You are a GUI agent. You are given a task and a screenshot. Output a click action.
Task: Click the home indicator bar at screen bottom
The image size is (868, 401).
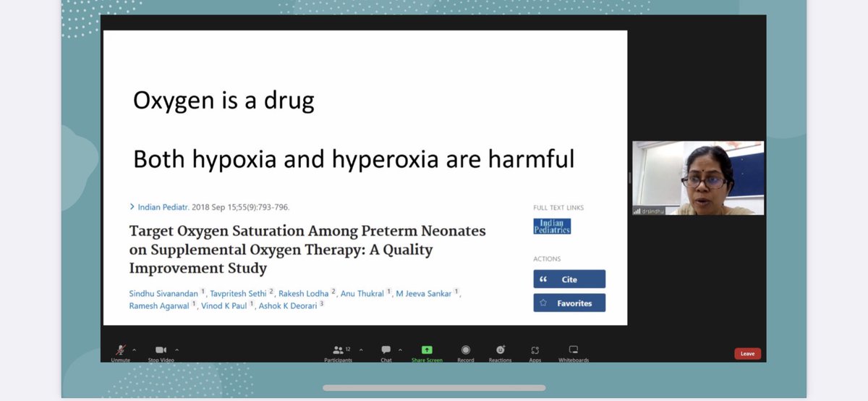coord(434,387)
